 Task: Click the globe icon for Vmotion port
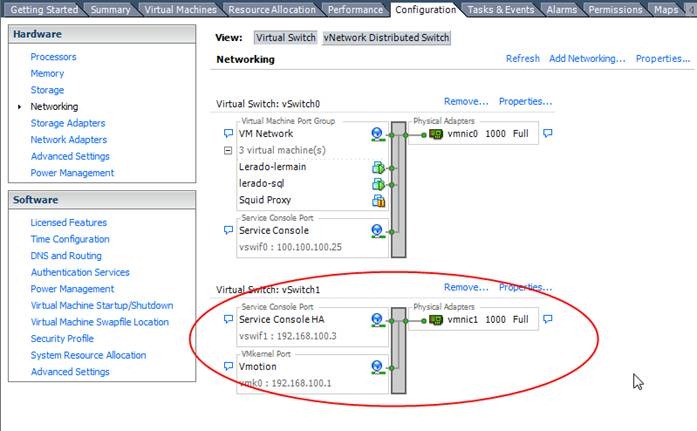coord(377,367)
